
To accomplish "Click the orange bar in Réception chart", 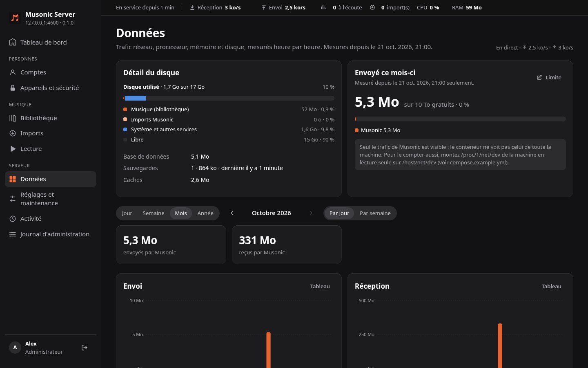I will [500, 346].
